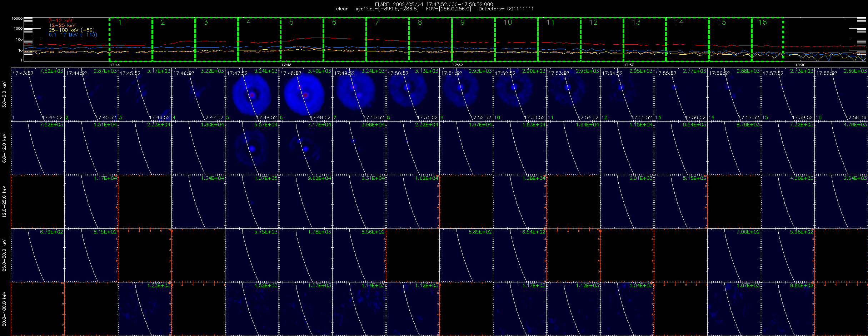Viewport: 868px width, 336px height.
Task: Open the 6.0-12.0 keV image peaking at 5.57E+04
Action: tap(252, 148)
